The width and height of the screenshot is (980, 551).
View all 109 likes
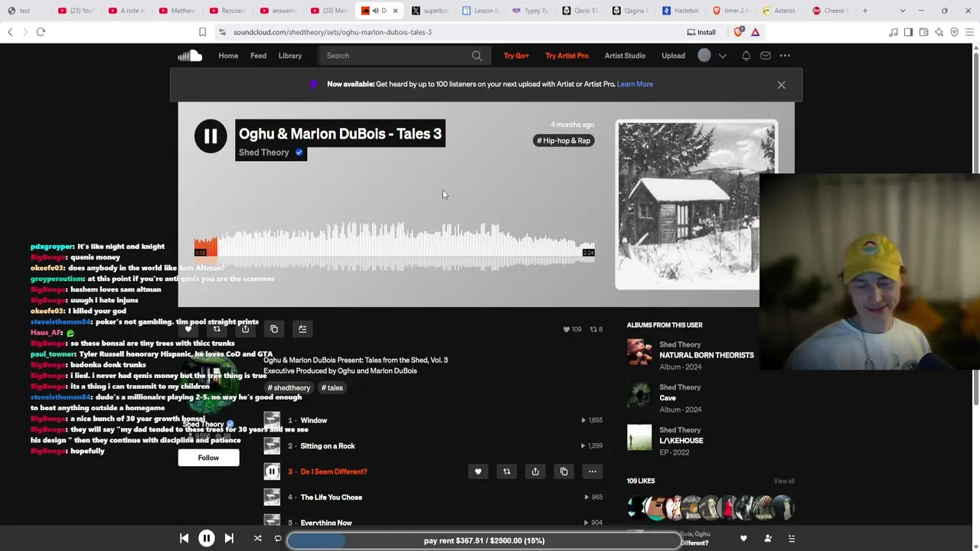(783, 481)
